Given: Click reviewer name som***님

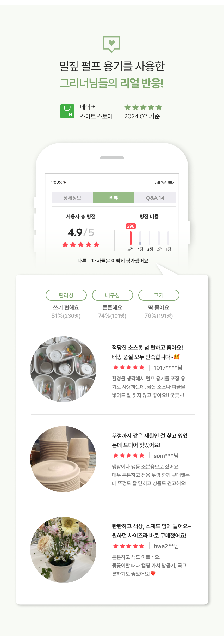Looking at the screenshot, I should click(x=166, y=456).
